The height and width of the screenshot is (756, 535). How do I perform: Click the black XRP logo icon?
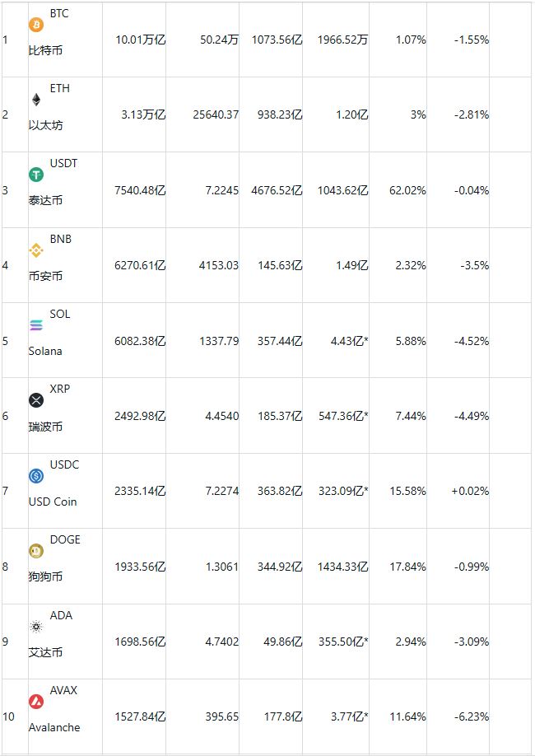click(36, 400)
